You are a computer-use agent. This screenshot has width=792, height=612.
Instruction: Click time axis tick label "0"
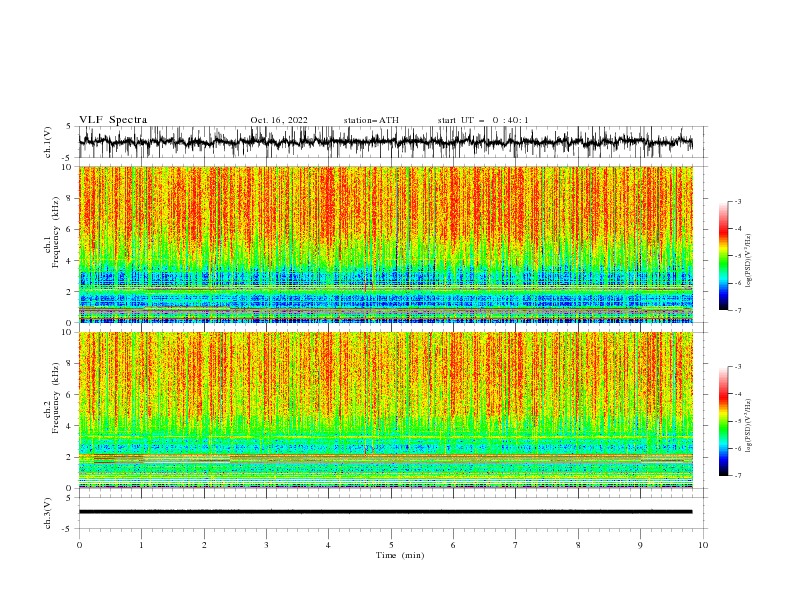point(79,545)
